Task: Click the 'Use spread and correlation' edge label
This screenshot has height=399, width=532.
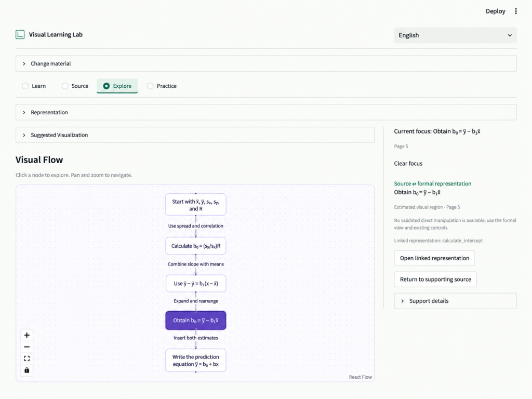Action: click(196, 226)
